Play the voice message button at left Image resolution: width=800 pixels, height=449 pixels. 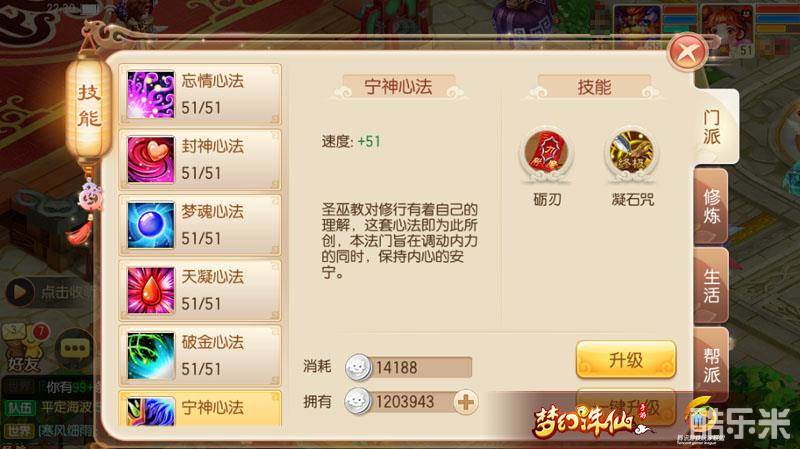19,292
